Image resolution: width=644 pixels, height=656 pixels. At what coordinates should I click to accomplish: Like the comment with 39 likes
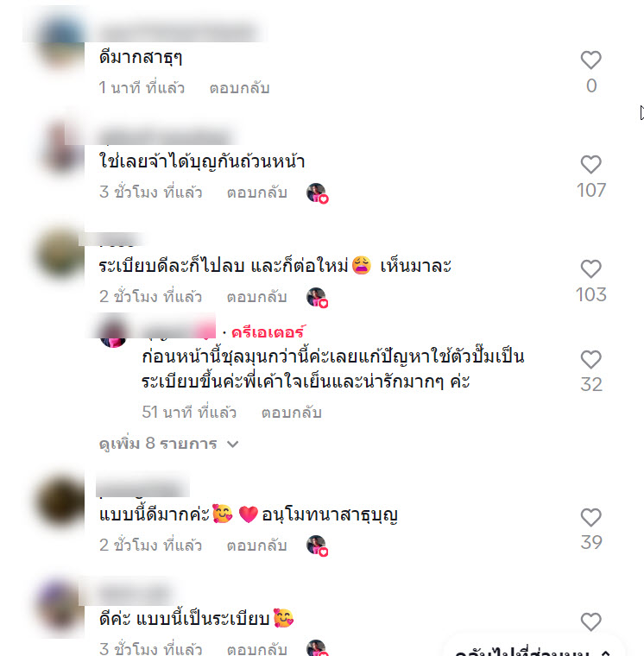[x=590, y=518]
